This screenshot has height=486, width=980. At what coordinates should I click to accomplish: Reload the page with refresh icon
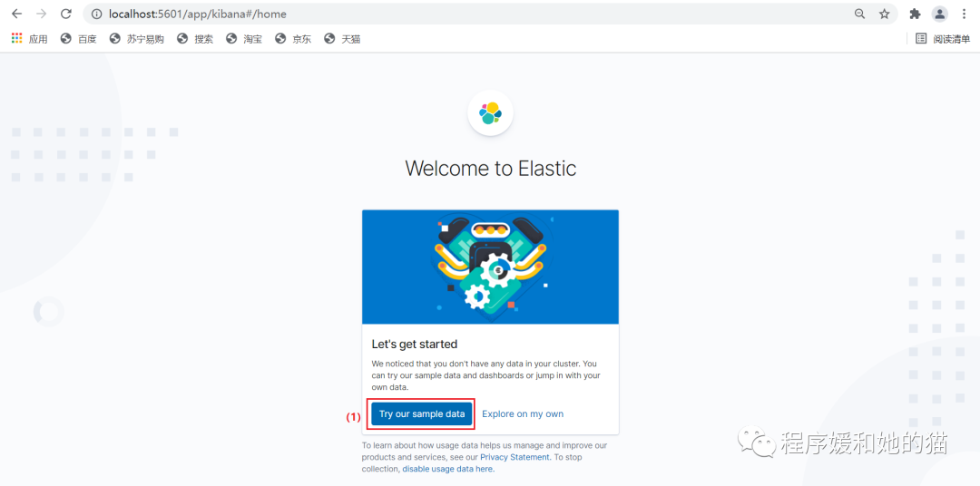[x=65, y=14]
